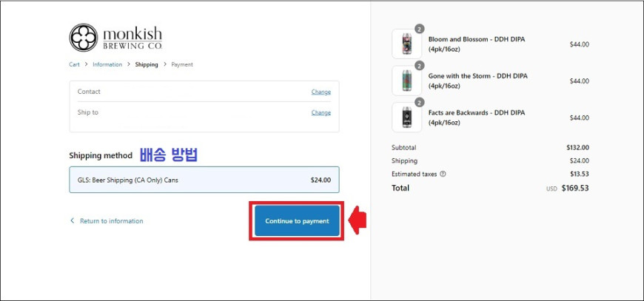
Task: Click quantity badge on Gone with the Storm
Action: pos(419,66)
